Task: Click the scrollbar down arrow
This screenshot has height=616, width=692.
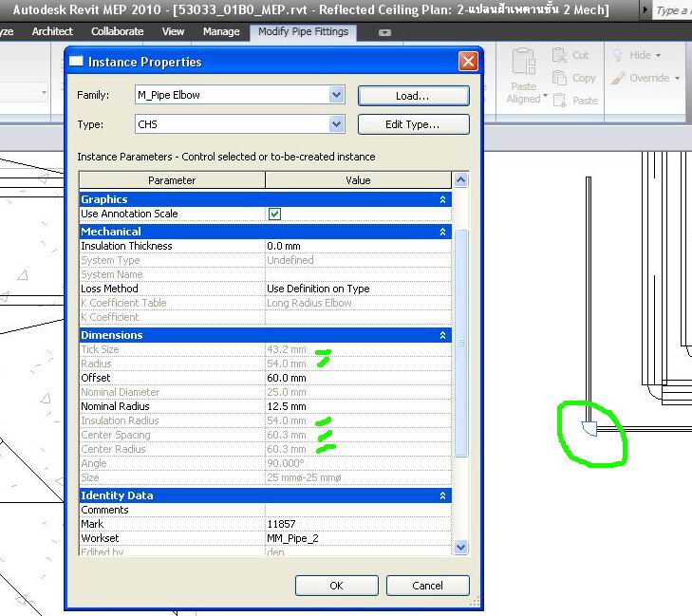Action: tap(460, 547)
